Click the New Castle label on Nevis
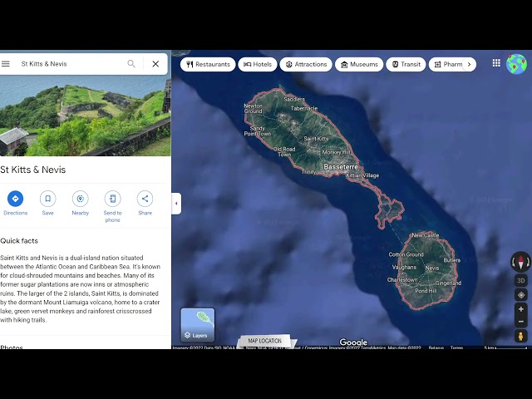The width and height of the screenshot is (532, 399). (426, 235)
